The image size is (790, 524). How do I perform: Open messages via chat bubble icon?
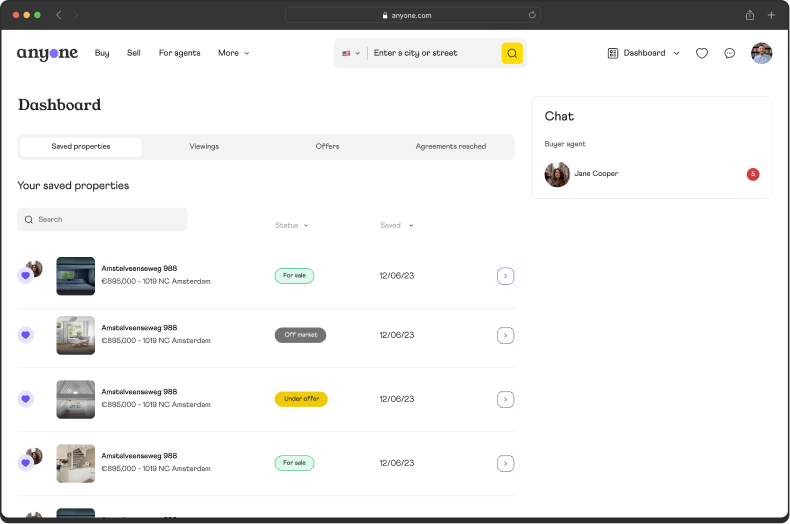coord(730,53)
